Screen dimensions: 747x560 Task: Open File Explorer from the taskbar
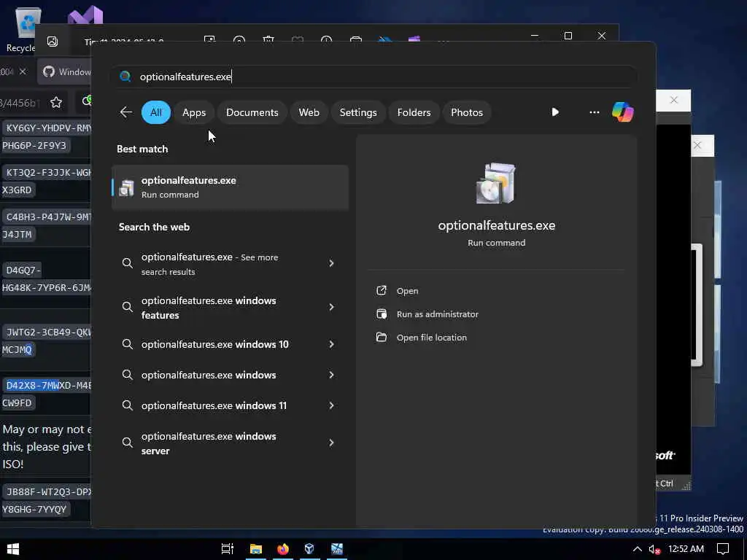(256, 549)
